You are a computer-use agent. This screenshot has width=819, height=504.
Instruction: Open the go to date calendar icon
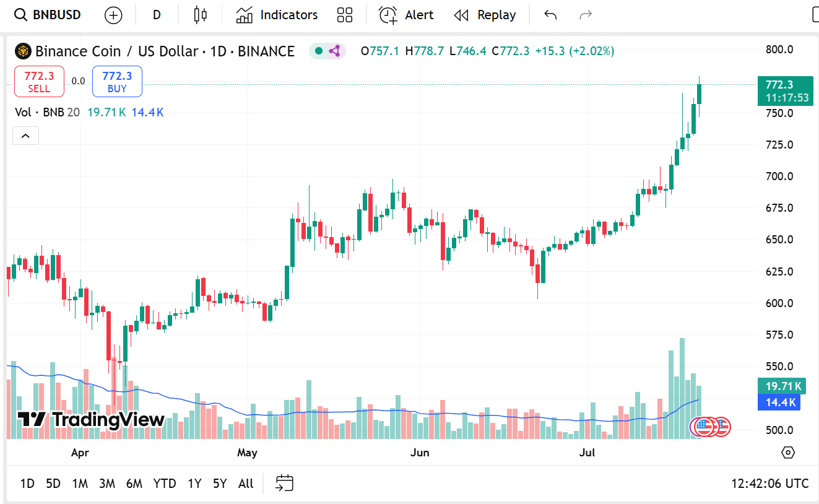pyautogui.click(x=285, y=483)
